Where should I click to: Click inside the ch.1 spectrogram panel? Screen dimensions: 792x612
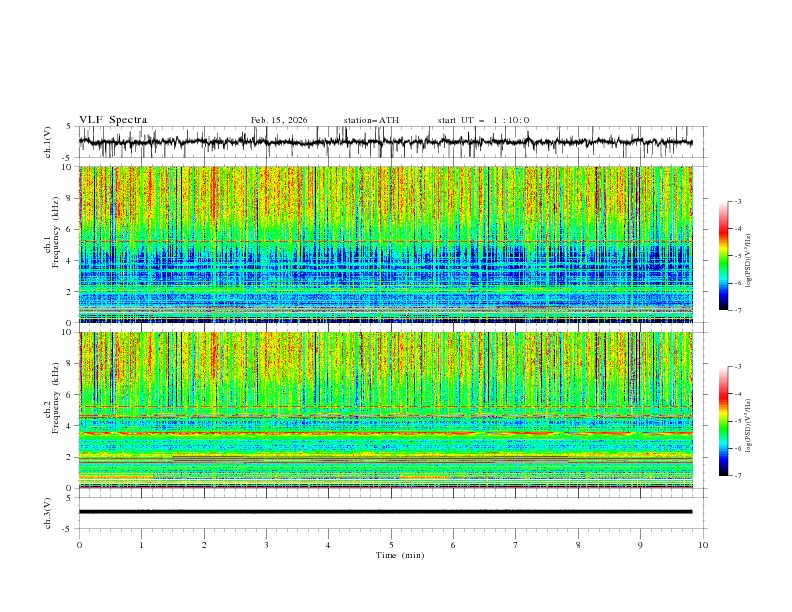click(385, 244)
